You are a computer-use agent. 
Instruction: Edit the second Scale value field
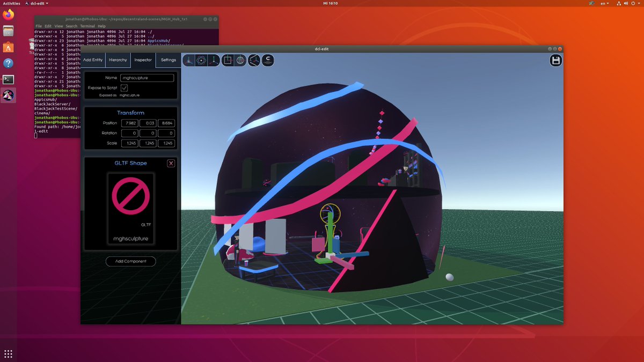click(x=148, y=143)
